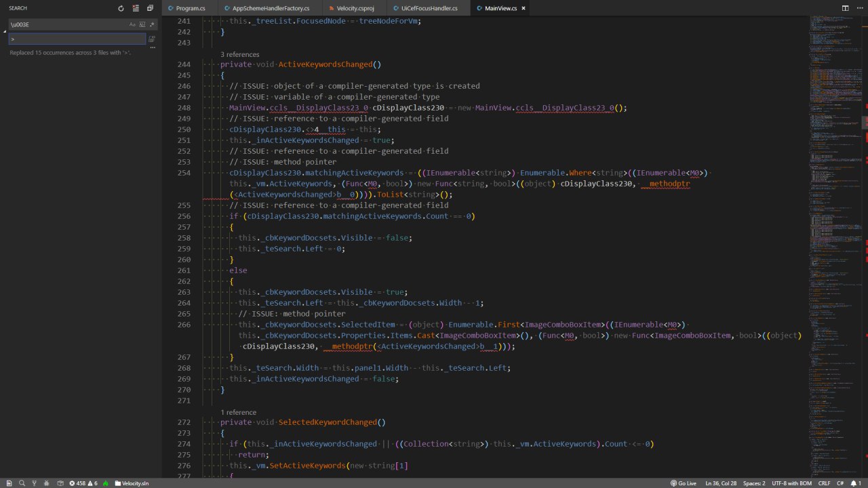The image size is (868, 488).
Task: Collapse all search results
Action: click(x=151, y=8)
